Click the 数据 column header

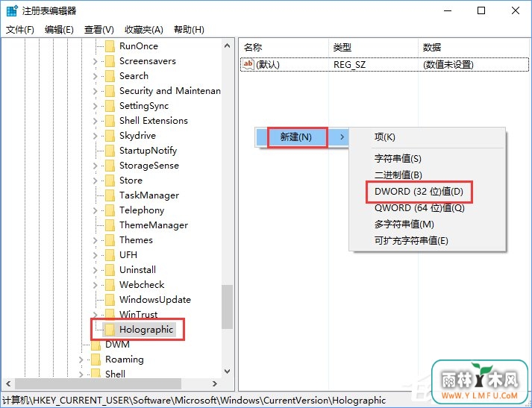(474, 48)
